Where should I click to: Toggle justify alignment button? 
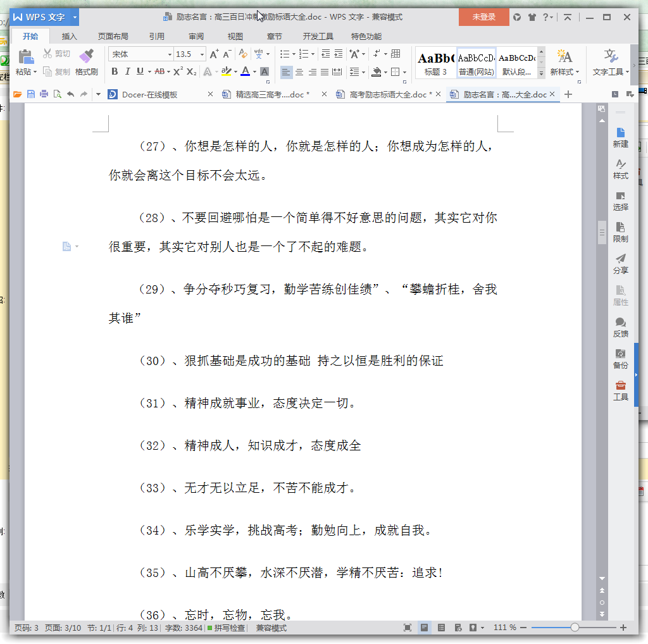pyautogui.click(x=325, y=72)
